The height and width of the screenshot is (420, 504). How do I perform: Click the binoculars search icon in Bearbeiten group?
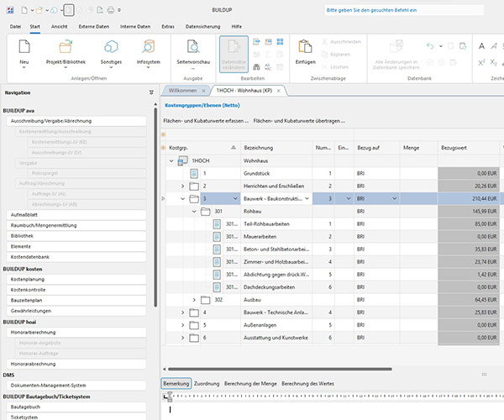[256, 67]
